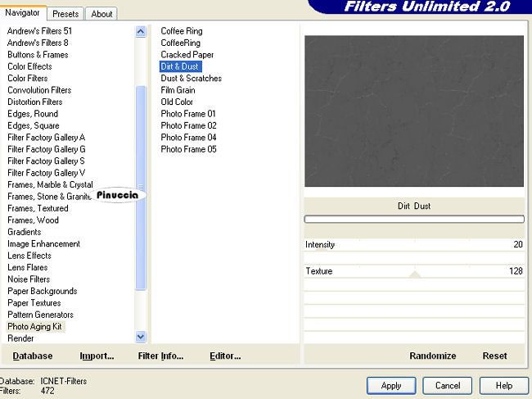Viewport: 532px width, 399px height.
Task: Click the Apply button
Action: click(x=391, y=386)
